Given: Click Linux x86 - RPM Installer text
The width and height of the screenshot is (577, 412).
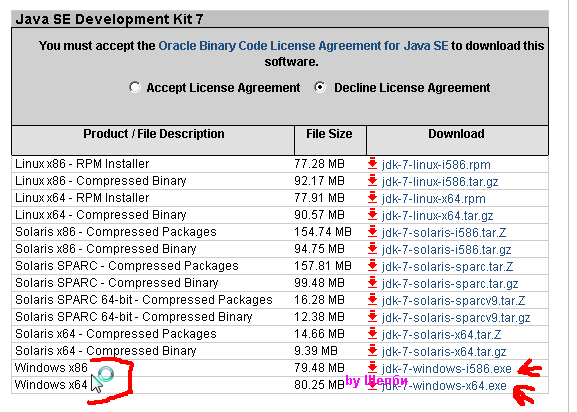Looking at the screenshot, I should coord(82,164).
